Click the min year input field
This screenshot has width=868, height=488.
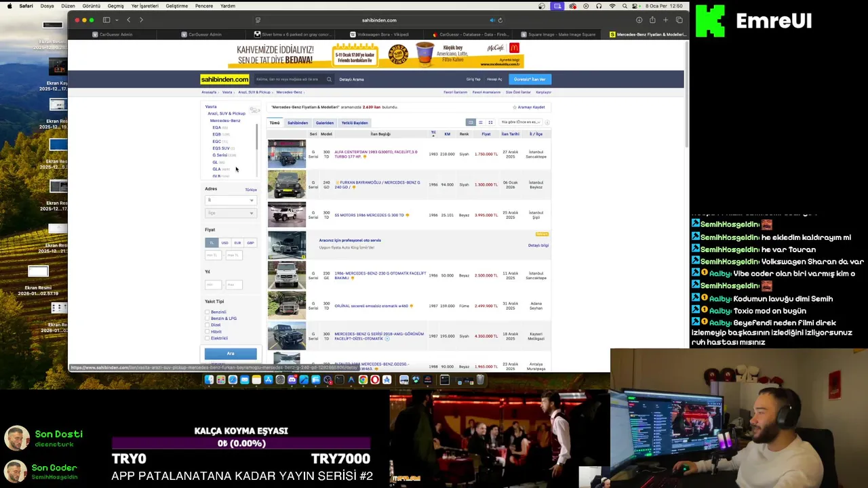[x=214, y=285]
